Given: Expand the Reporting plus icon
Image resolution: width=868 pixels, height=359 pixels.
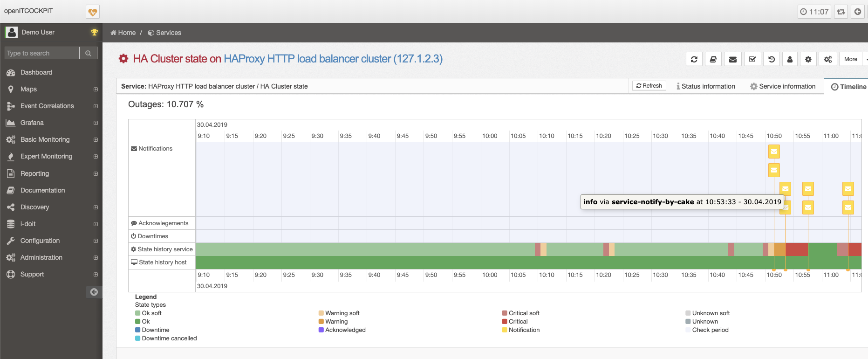Looking at the screenshot, I should 96,173.
